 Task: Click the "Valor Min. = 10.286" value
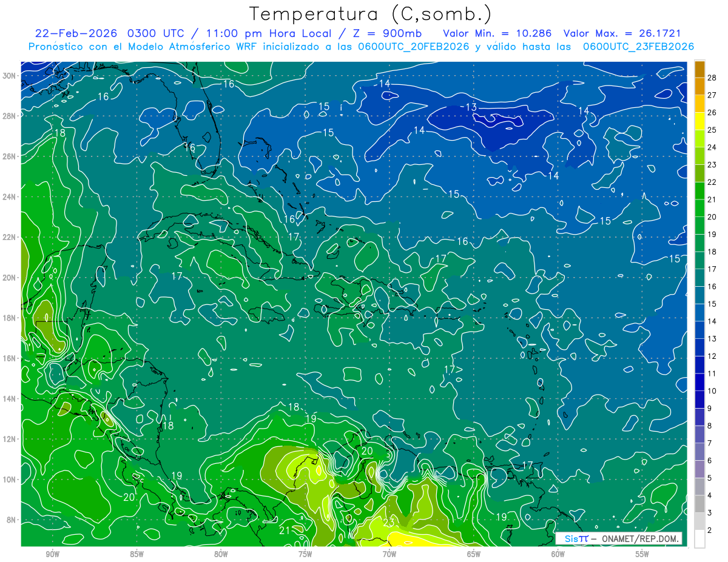point(497,33)
